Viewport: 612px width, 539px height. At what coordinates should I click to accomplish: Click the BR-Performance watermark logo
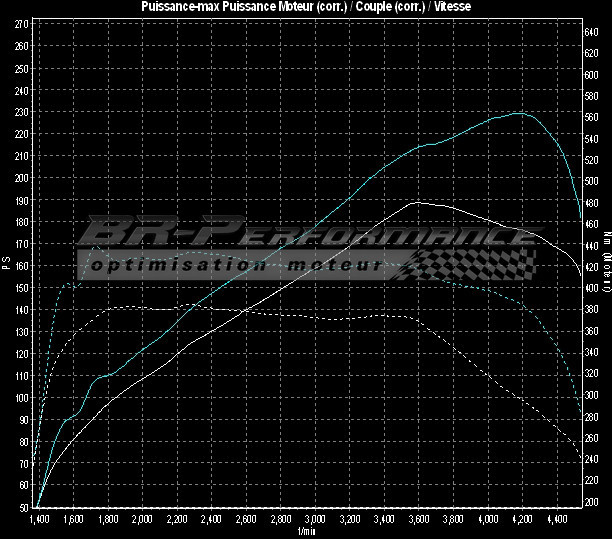click(305, 236)
